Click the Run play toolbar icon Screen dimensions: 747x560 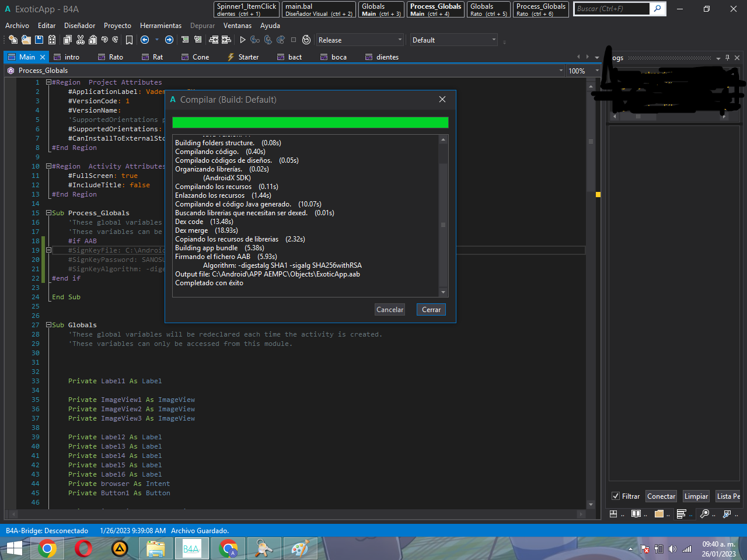pos(243,40)
